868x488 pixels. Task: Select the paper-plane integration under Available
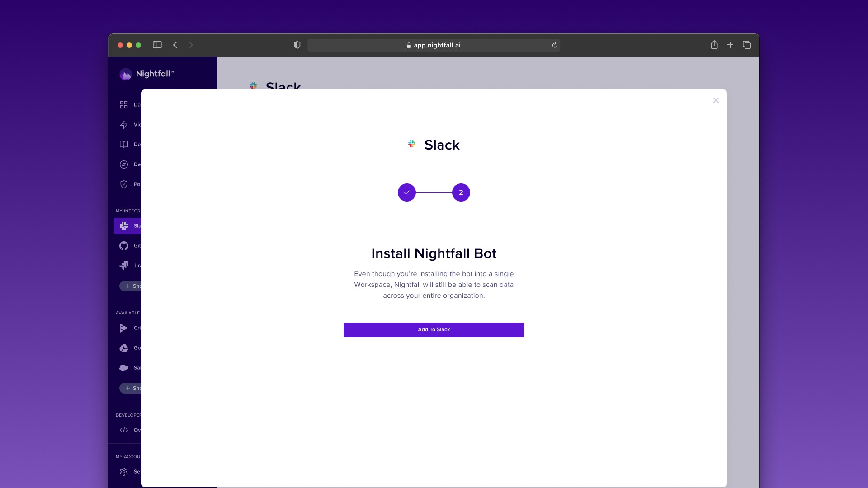(x=124, y=328)
